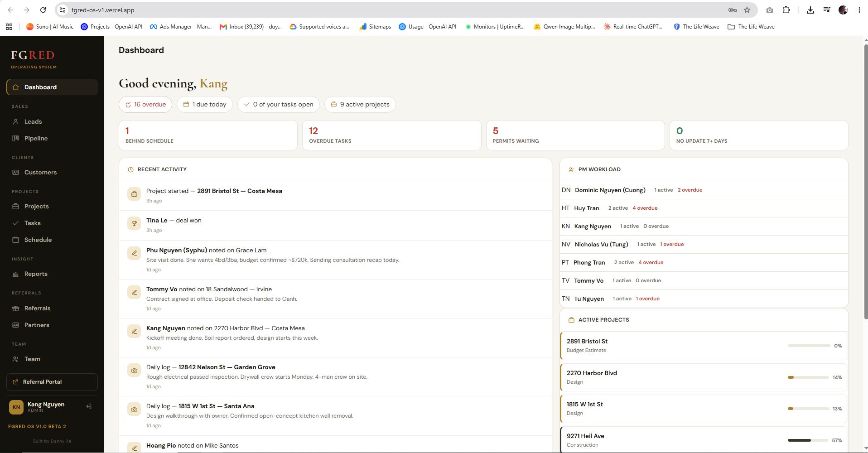Click the note icon beside Phu Nguyen entry
The width and height of the screenshot is (868, 453).
click(134, 253)
